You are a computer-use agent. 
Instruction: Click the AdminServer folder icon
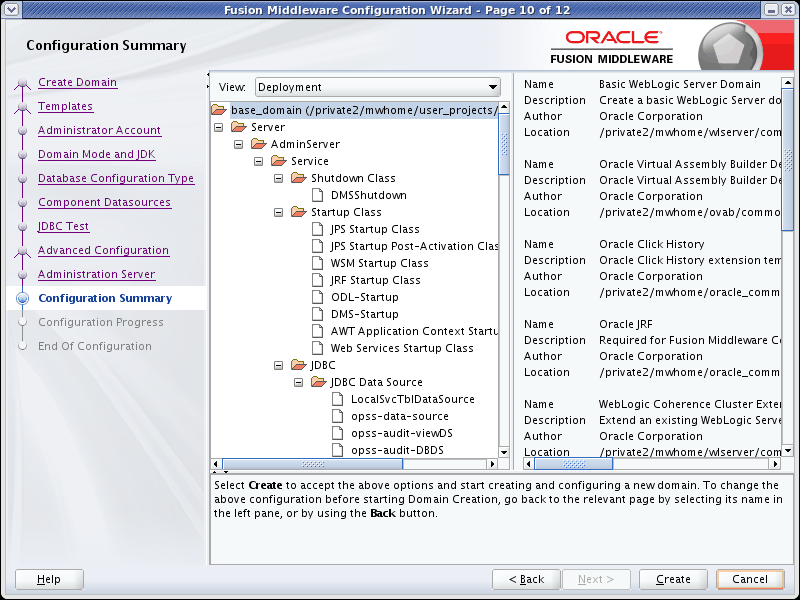pyautogui.click(x=259, y=144)
